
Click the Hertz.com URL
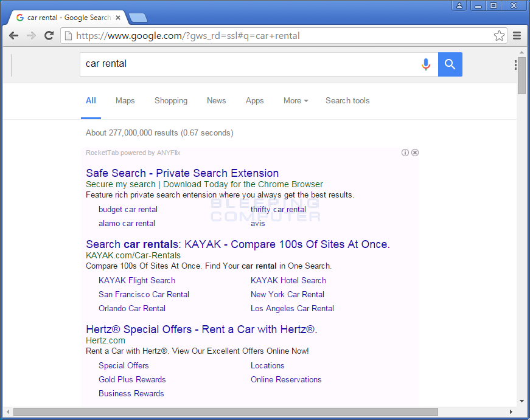[x=105, y=340]
